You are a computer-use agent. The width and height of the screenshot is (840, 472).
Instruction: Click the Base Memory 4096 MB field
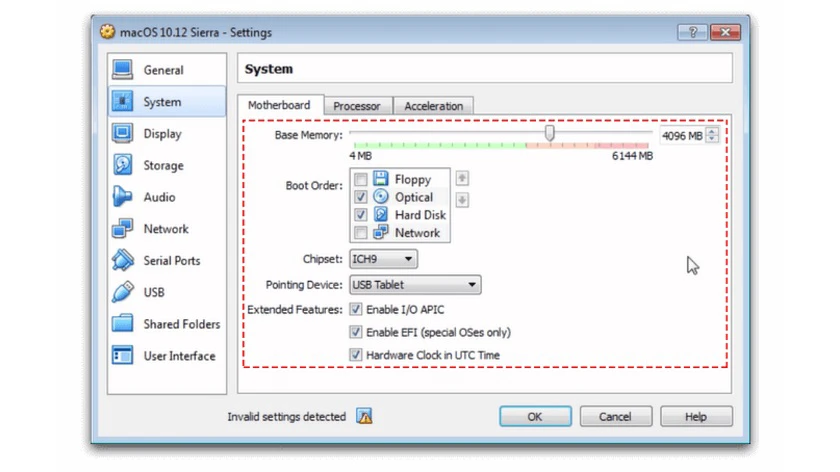pos(683,136)
